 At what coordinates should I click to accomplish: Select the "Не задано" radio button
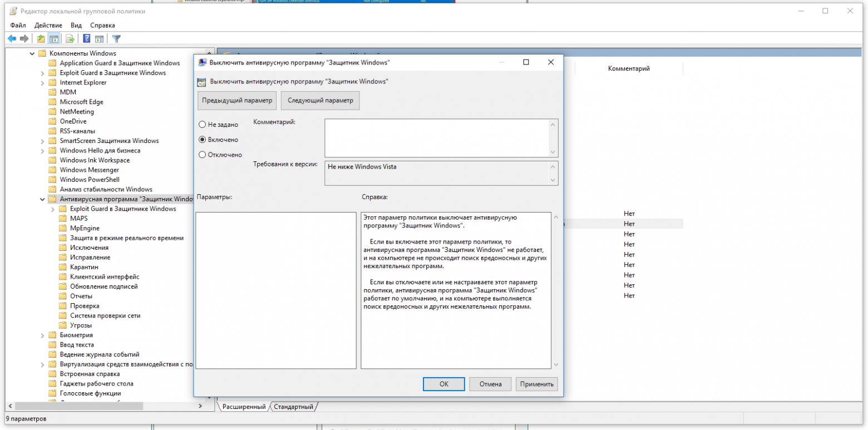(203, 125)
